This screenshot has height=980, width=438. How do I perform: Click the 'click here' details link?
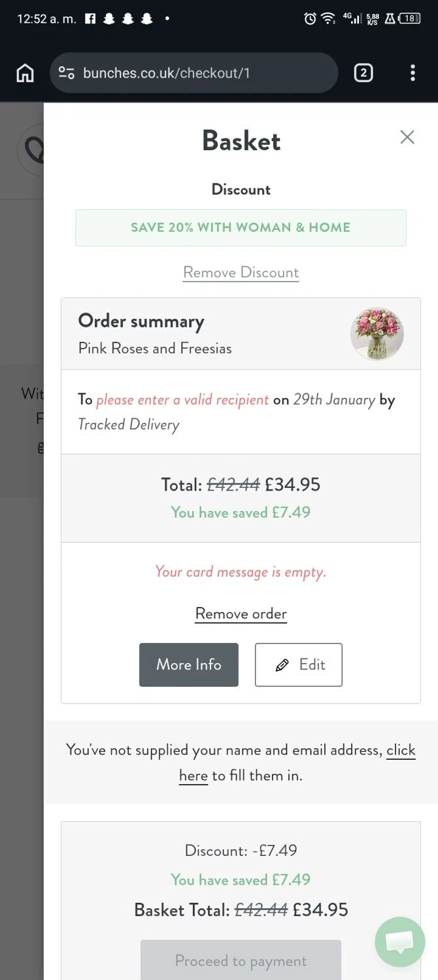[x=194, y=776]
